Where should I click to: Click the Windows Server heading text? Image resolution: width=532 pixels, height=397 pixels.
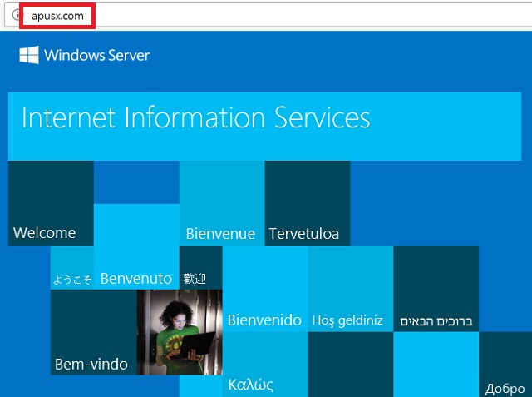[96, 55]
